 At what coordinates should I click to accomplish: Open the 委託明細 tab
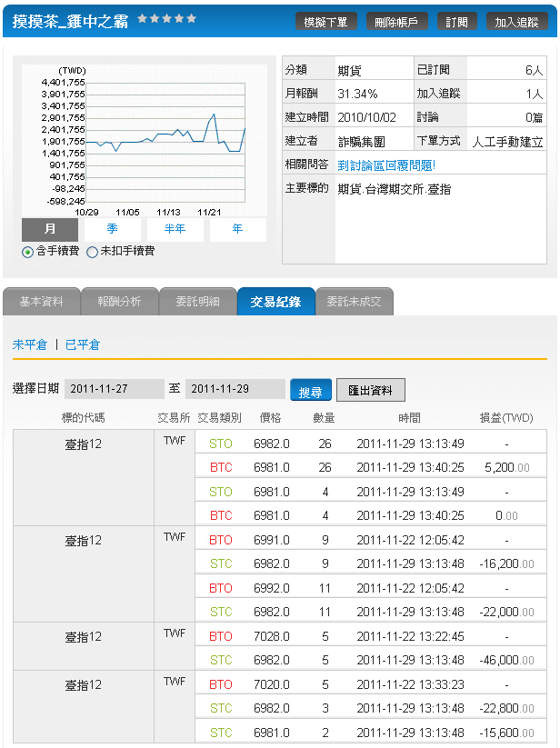(197, 302)
